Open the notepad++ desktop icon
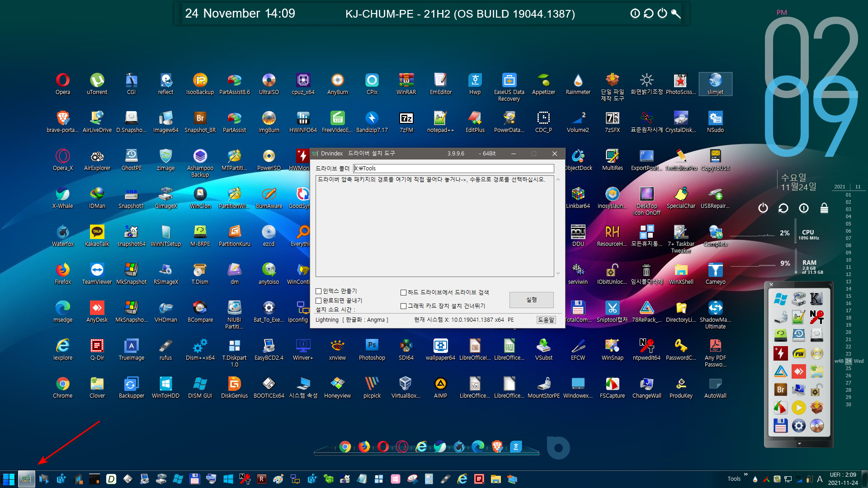868x488 pixels. tap(440, 122)
